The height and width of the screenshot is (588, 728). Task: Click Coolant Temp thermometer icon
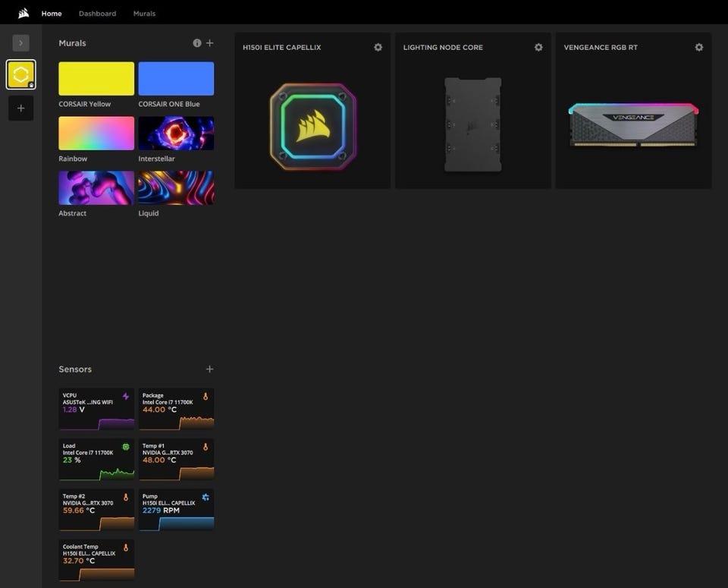point(126,548)
